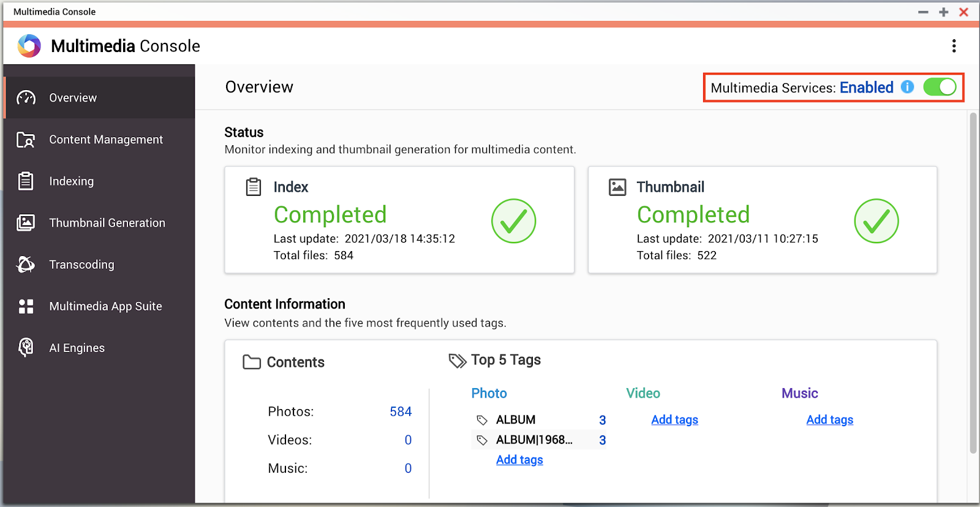Click the info icon beside Enabled
The width and height of the screenshot is (980, 507).
(908, 87)
